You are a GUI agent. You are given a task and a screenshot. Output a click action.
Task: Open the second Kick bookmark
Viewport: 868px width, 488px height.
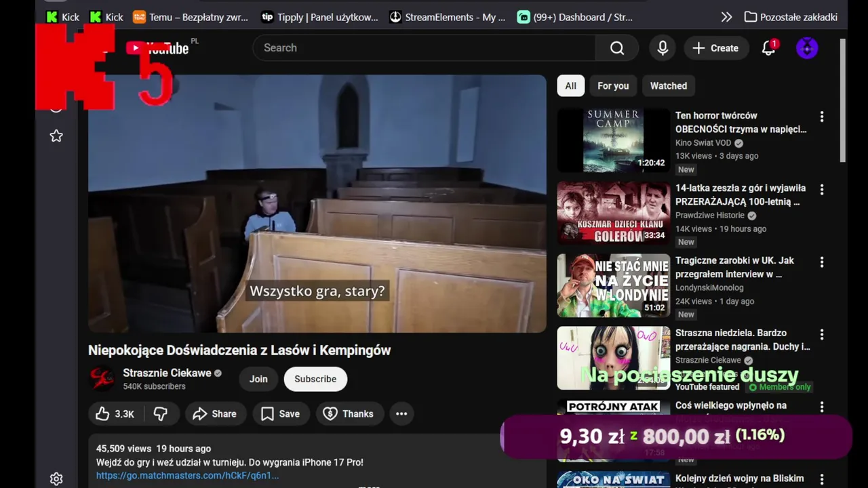tap(106, 17)
